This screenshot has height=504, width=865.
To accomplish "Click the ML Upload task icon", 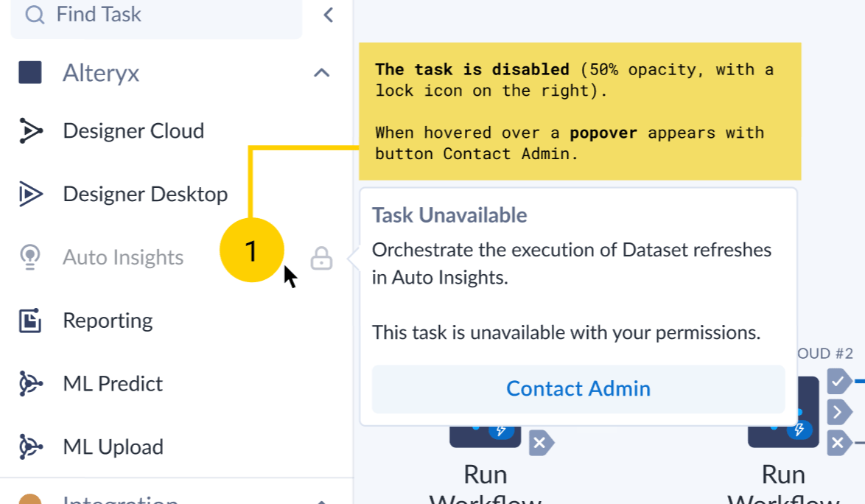I will pos(30,447).
